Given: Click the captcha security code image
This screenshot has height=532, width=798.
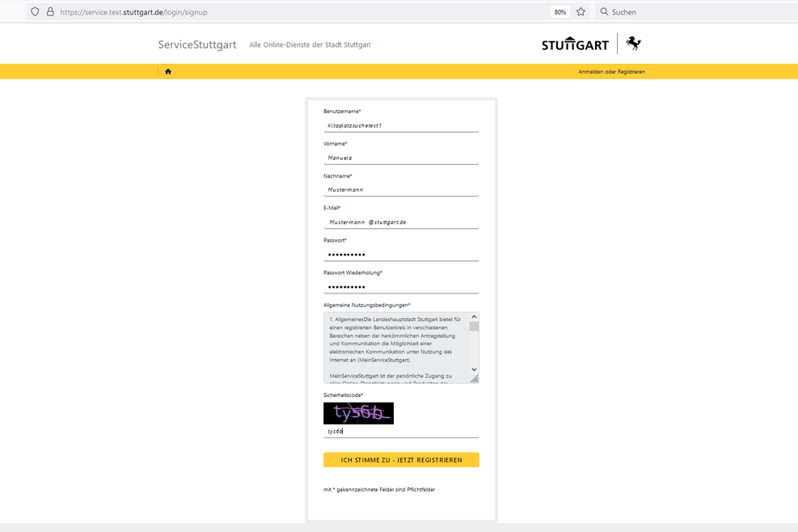Looking at the screenshot, I should [x=358, y=413].
